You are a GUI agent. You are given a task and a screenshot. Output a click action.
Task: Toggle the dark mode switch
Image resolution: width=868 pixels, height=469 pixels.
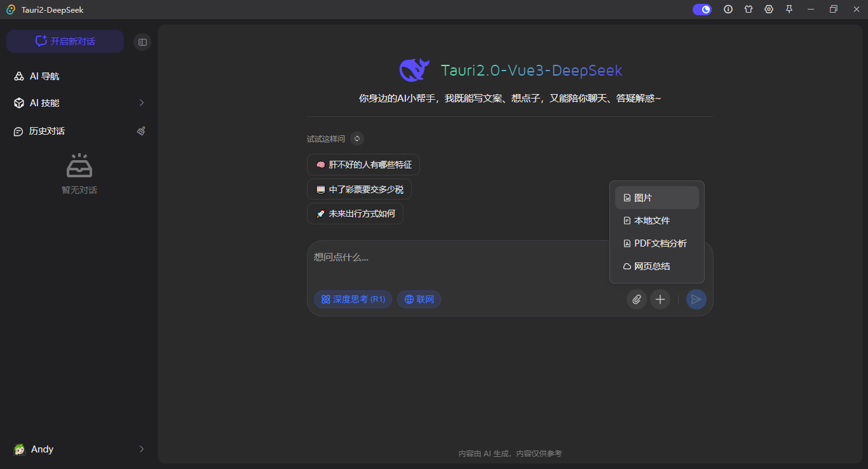[x=702, y=9]
